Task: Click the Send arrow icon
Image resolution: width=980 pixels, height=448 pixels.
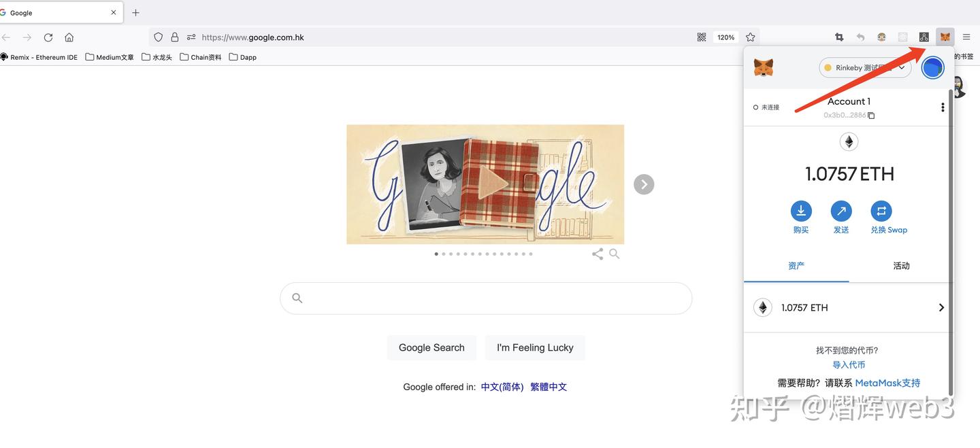Action: (841, 211)
